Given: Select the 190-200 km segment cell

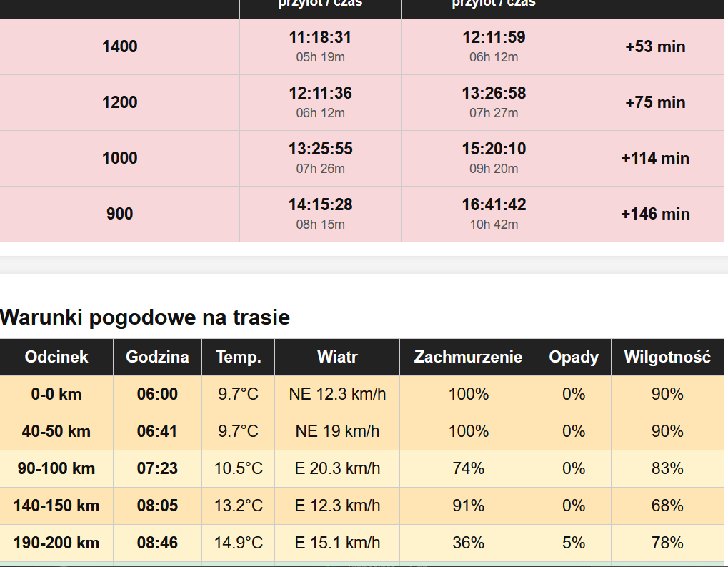Looking at the screenshot, I should 56,543.
